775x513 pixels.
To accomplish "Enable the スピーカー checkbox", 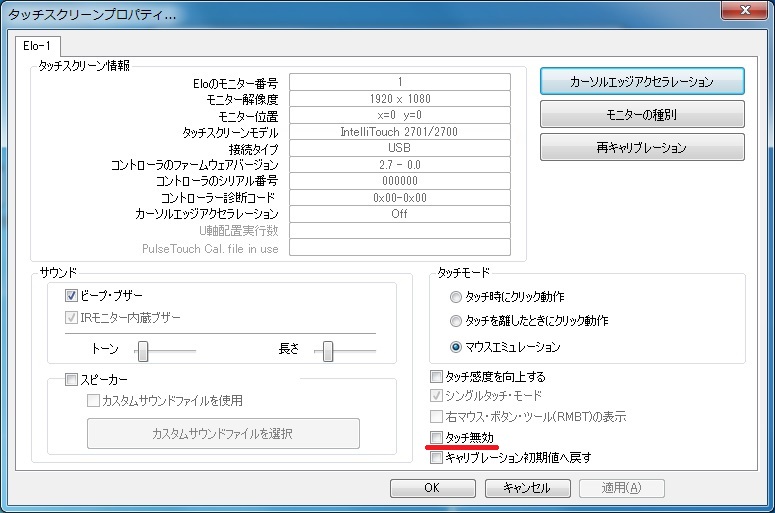I will pyautogui.click(x=71, y=380).
